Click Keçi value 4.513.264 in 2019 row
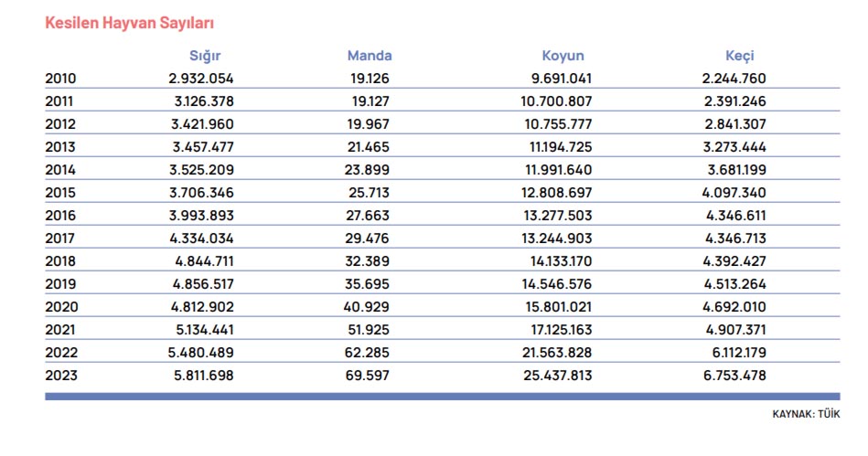Viewport: 868px width, 456px height. click(x=735, y=284)
